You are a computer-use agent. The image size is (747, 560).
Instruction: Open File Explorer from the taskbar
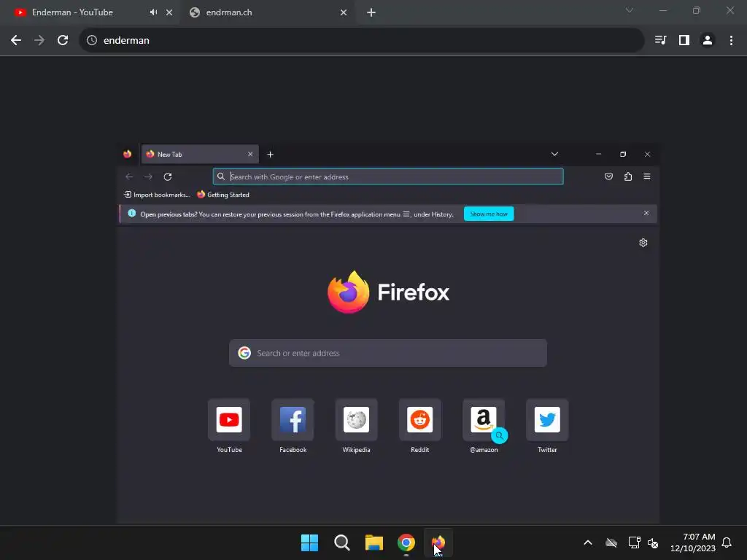pos(374,542)
